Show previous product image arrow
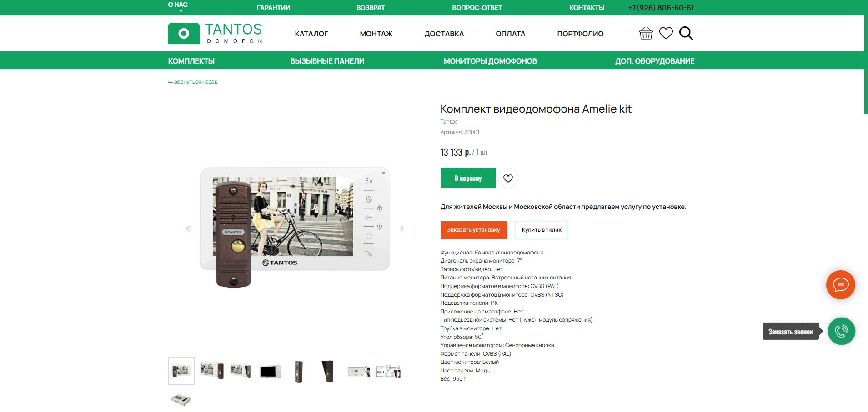Viewport: 868px width, 412px height. tap(188, 228)
